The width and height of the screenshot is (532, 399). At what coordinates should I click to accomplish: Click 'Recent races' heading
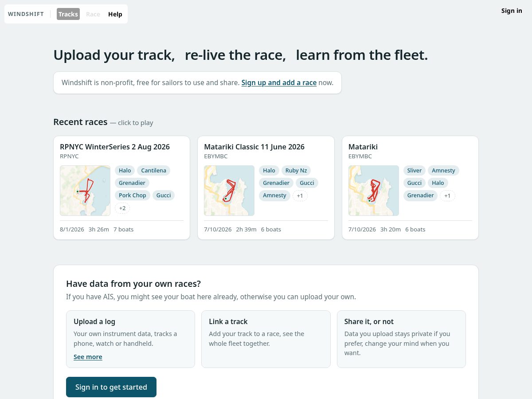click(x=80, y=122)
